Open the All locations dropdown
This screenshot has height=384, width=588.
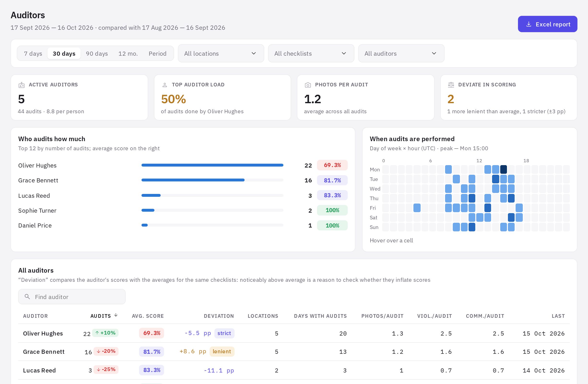click(221, 54)
